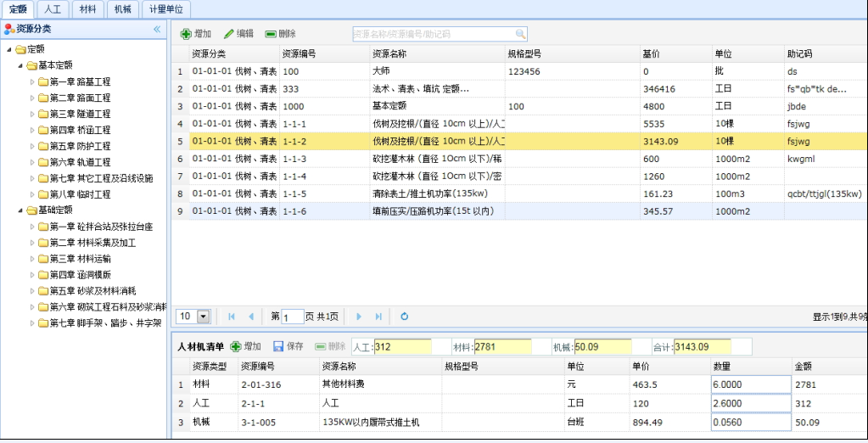Click folder icon of 第三章 材料运输
Screen dimensions: 868x443
click(x=43, y=259)
